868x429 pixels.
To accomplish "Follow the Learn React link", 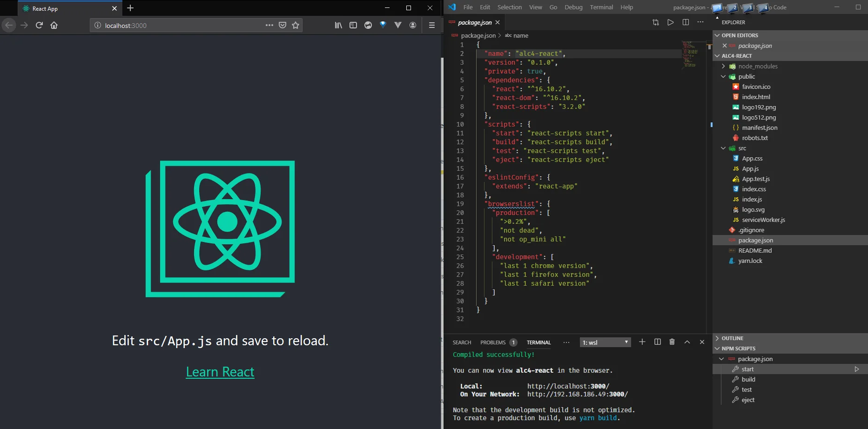I will point(220,372).
